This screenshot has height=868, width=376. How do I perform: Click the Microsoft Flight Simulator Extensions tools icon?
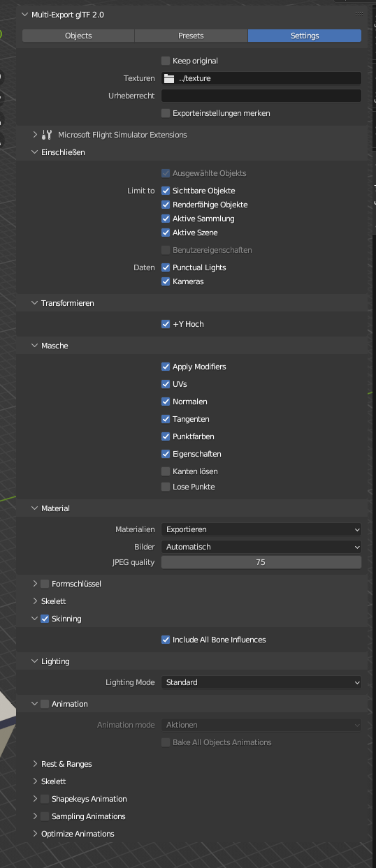47,135
